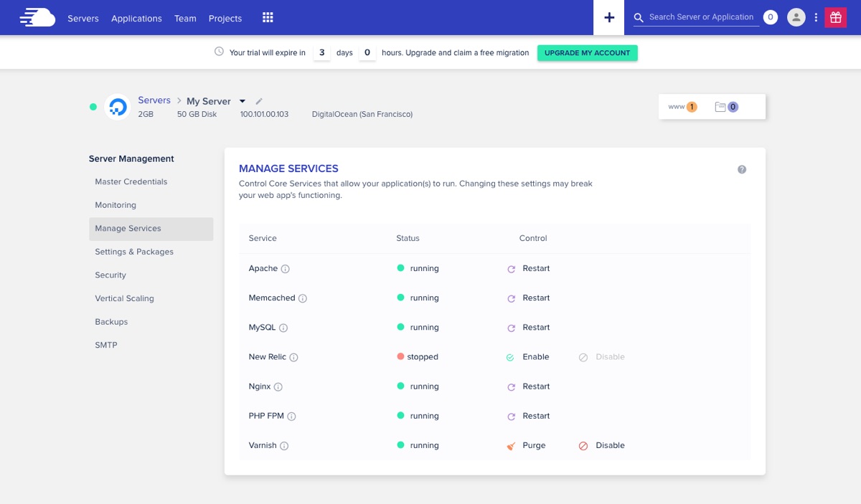Screen dimensions: 861x504
Task: Click the help question mark icon
Action: (742, 170)
